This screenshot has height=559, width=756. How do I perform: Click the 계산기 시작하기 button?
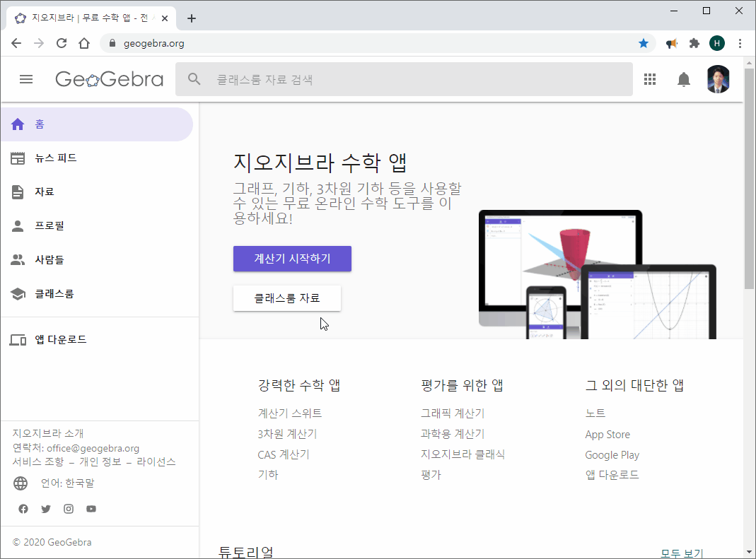click(x=292, y=259)
